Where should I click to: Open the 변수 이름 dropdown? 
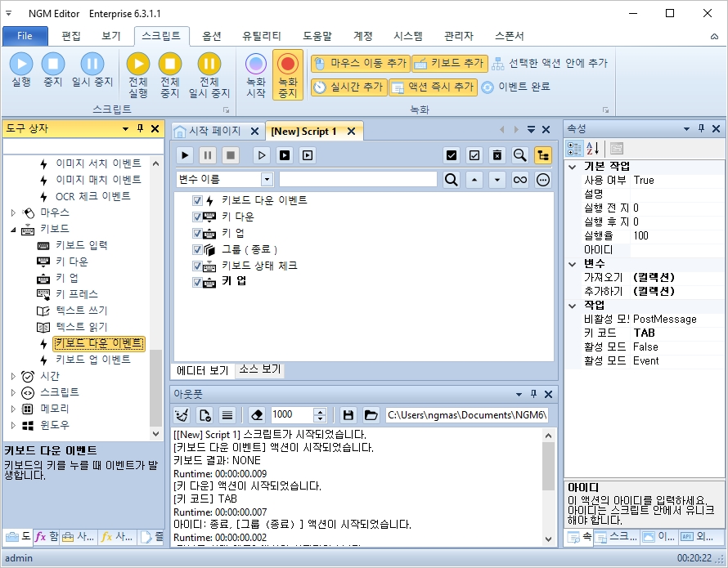tap(267, 180)
